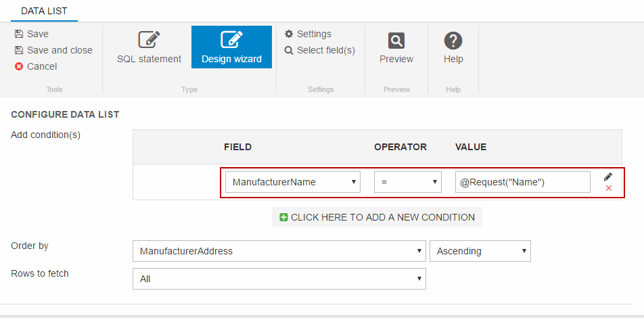Click the Save and close icon
The image size is (644, 318).
click(19, 50)
